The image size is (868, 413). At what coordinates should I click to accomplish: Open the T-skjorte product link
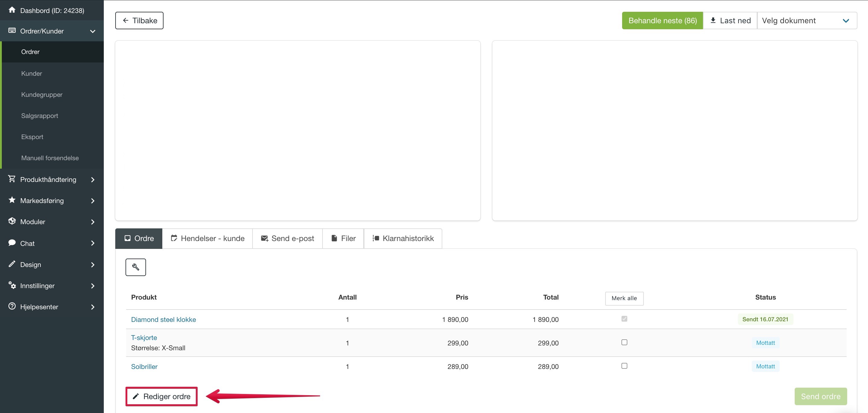tap(144, 338)
